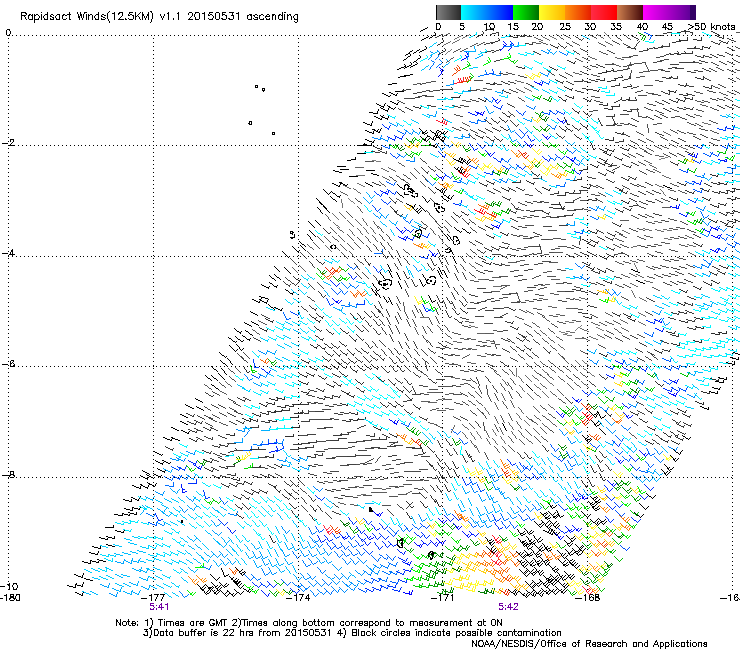The image size is (740, 650).
Task: Click the NOAA/NESDIS credit text
Action: point(589,644)
